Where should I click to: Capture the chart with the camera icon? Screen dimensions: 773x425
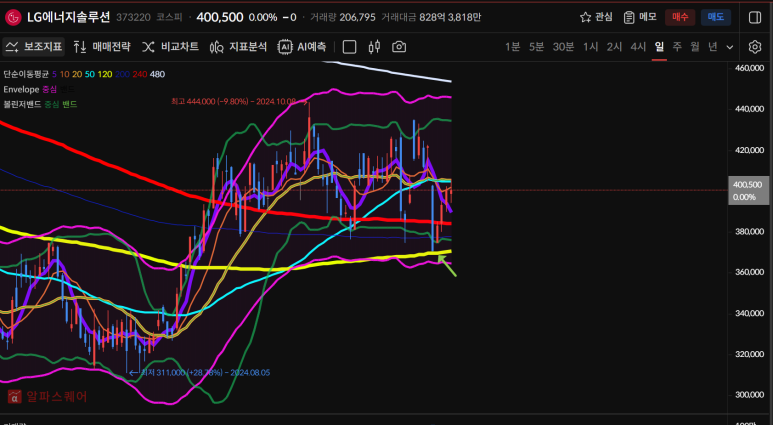pyautogui.click(x=399, y=47)
